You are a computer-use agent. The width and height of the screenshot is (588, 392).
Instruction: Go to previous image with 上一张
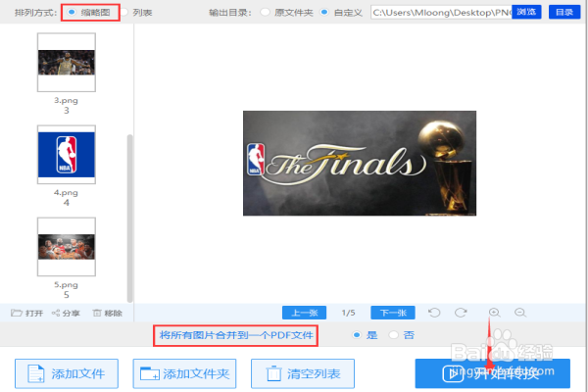pyautogui.click(x=304, y=313)
